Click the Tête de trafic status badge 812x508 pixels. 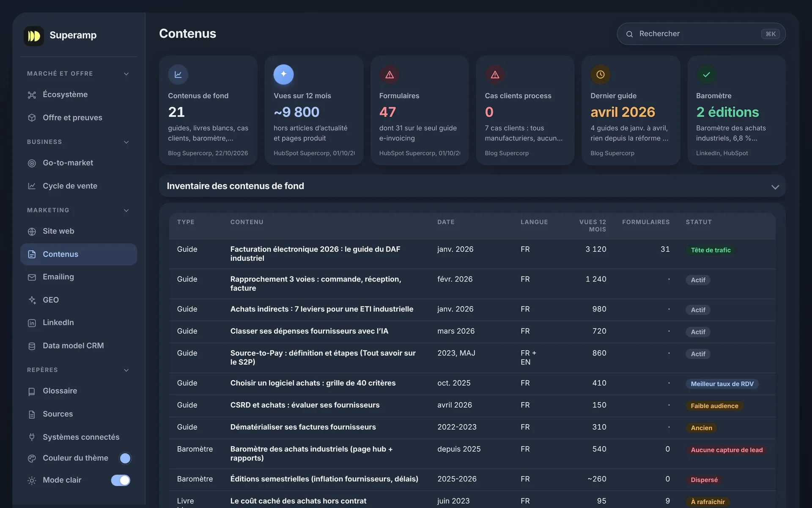(x=710, y=250)
